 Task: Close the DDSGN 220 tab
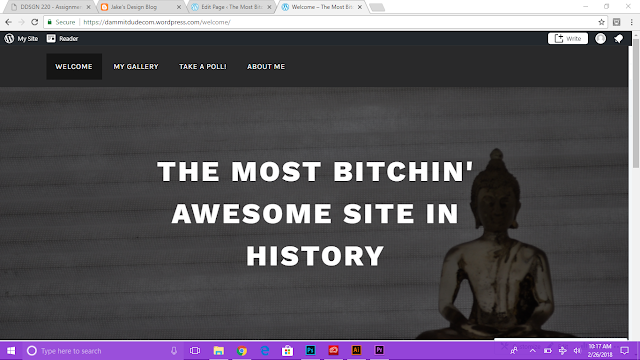point(88,7)
